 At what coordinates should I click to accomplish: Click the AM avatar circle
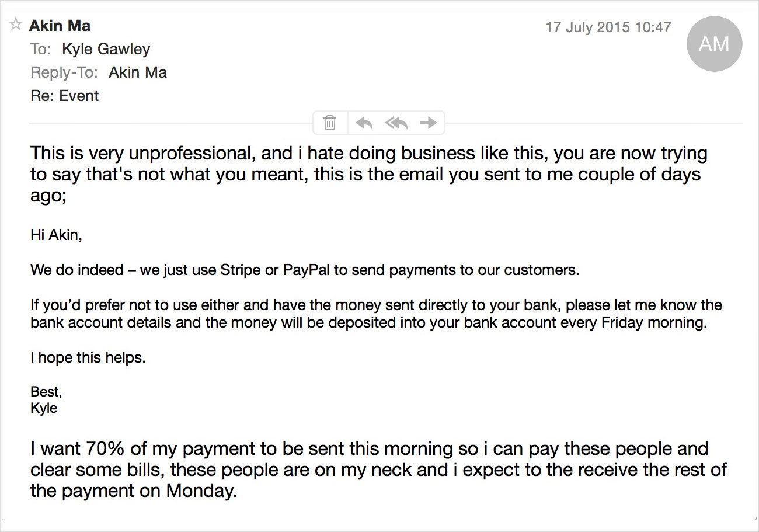[x=714, y=44]
